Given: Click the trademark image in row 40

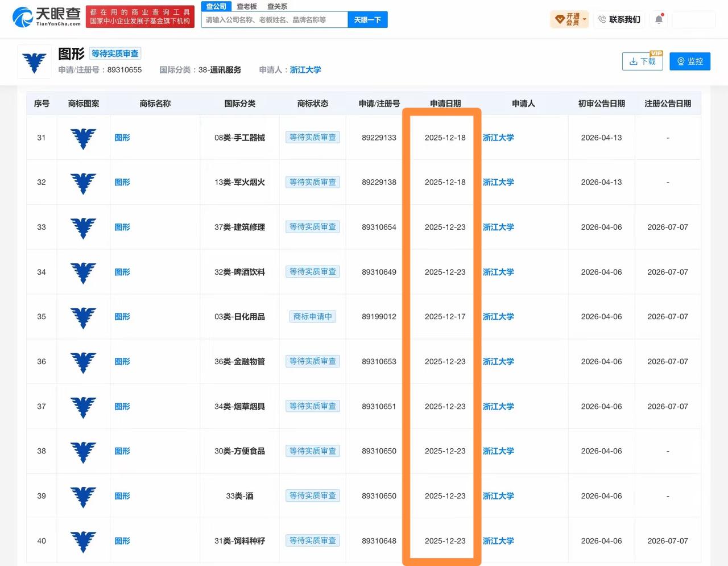Looking at the screenshot, I should coord(83,542).
